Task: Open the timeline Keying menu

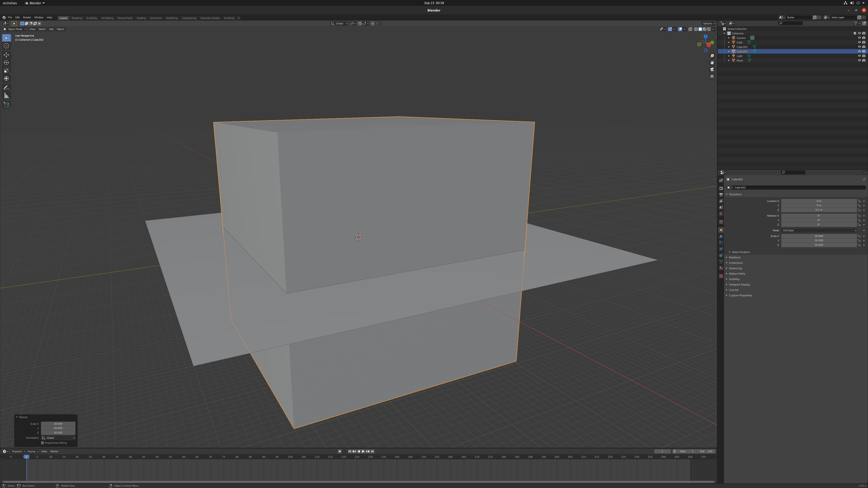Action: pos(33,451)
